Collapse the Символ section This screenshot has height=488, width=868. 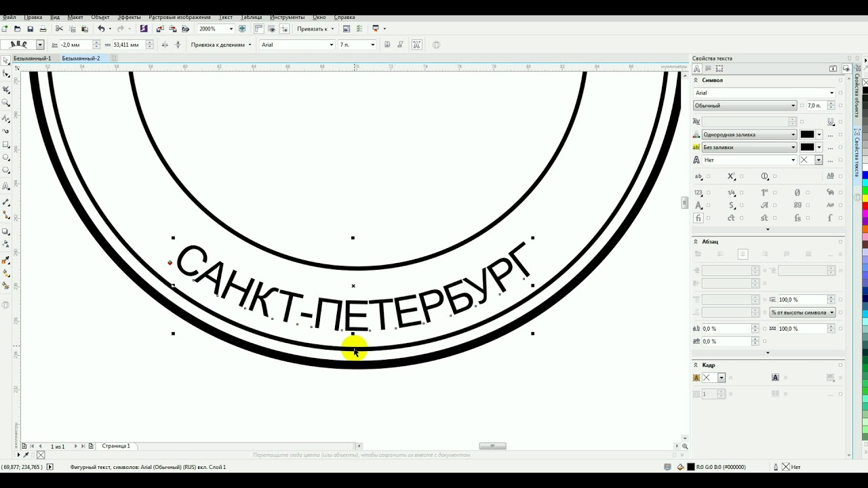tap(696, 80)
